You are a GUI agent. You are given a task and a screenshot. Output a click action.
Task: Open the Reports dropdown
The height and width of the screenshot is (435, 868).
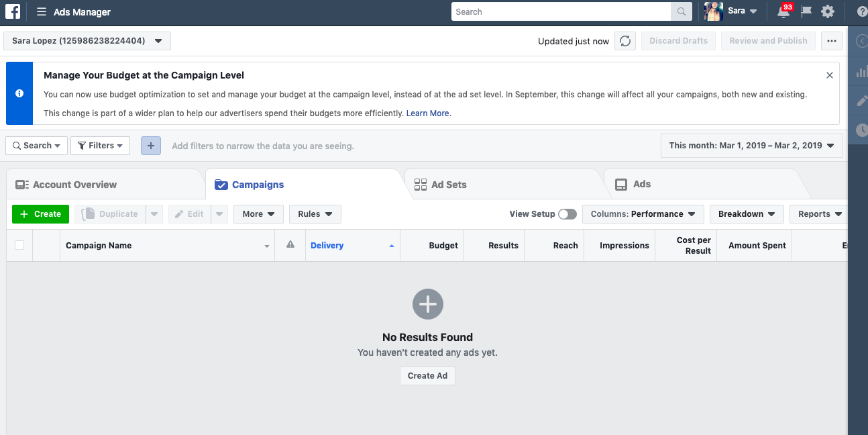pyautogui.click(x=819, y=214)
